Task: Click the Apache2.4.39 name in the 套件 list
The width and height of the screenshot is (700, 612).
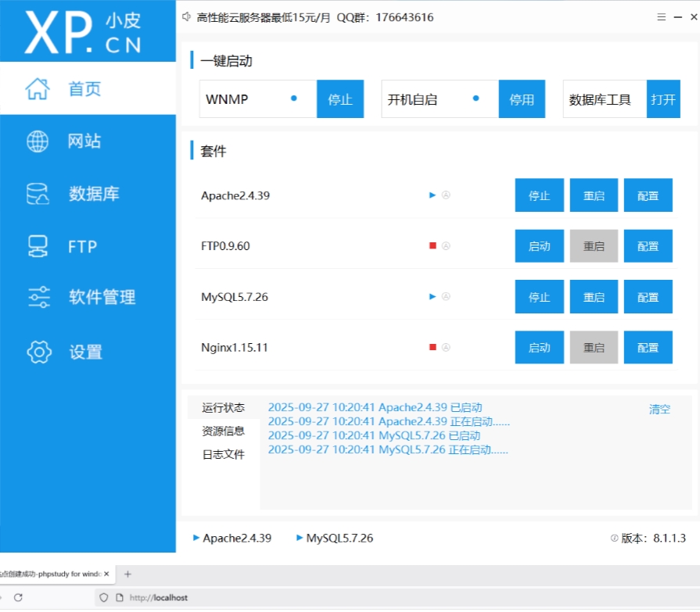Action: 235,195
